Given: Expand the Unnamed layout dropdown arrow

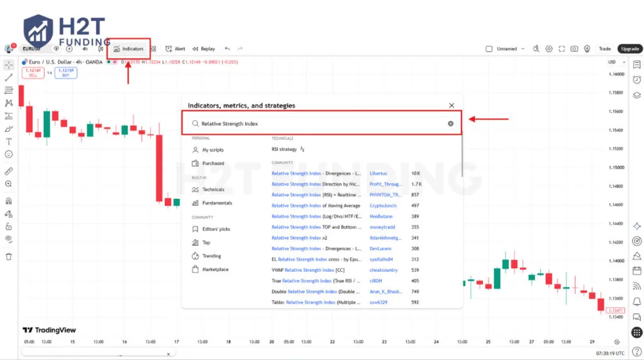Looking at the screenshot, I should point(523,49).
